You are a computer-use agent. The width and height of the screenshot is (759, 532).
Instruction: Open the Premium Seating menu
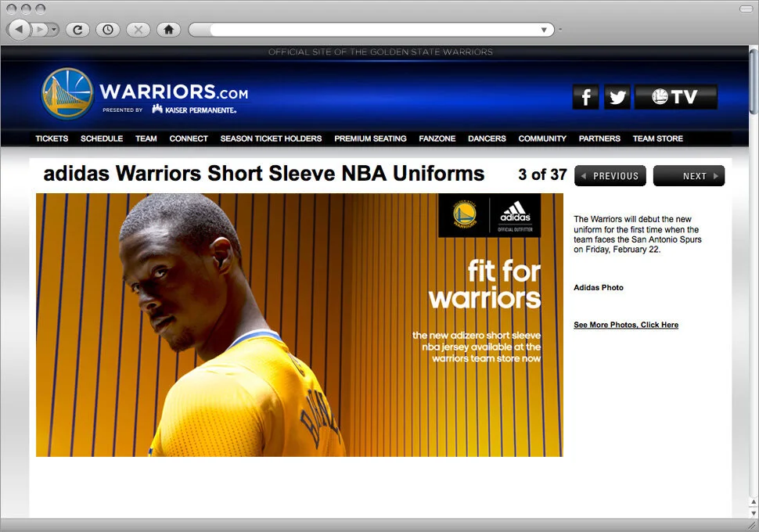370,138
